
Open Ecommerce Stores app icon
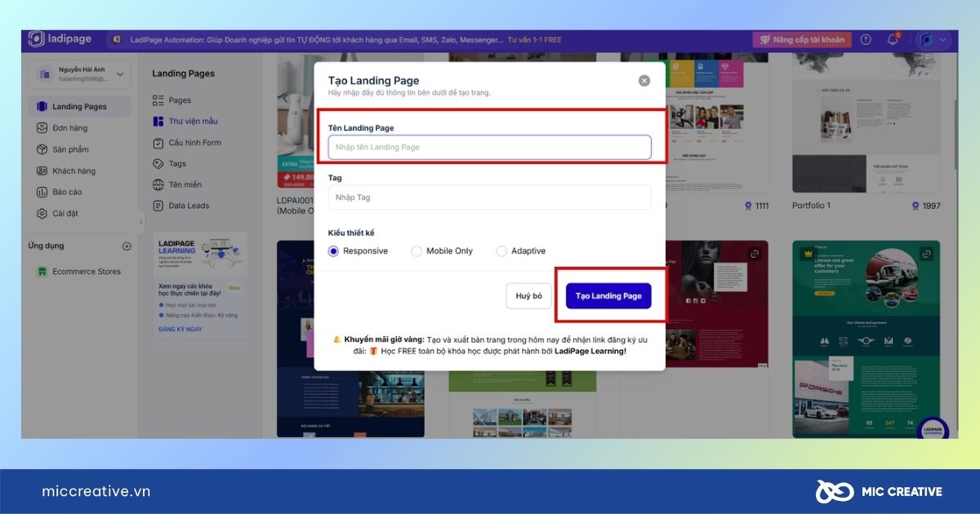tap(42, 272)
